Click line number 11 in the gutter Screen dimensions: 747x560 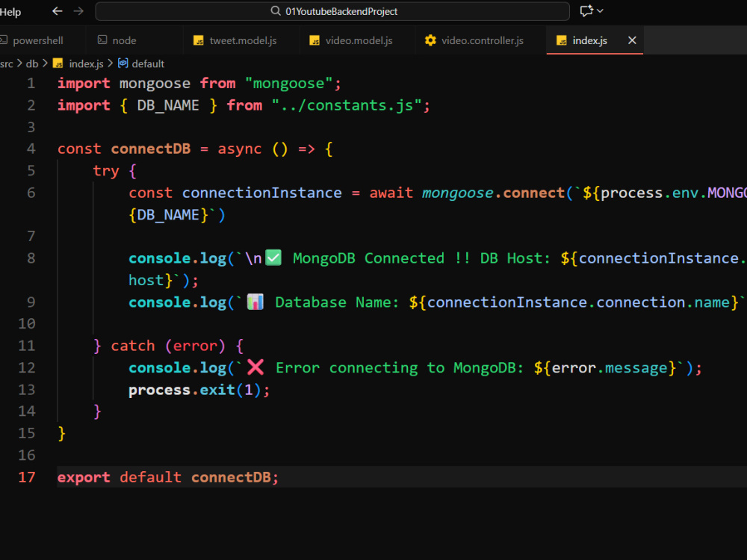27,346
